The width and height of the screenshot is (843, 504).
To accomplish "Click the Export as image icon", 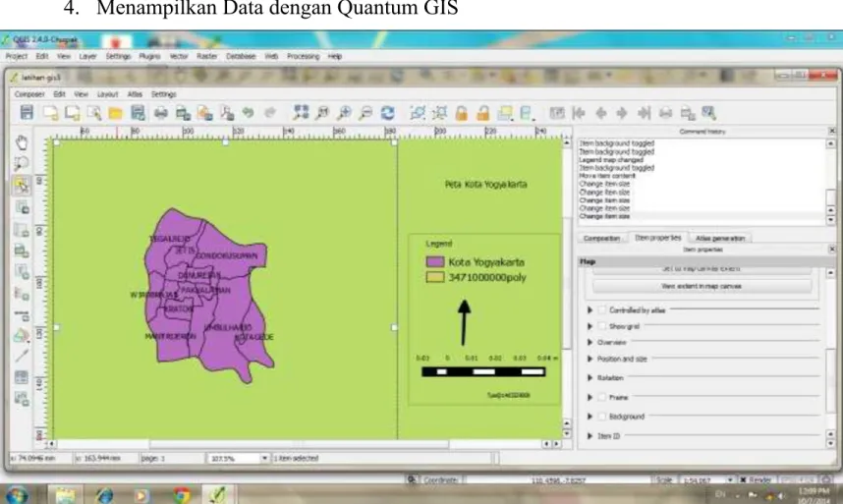I will pyautogui.click(x=183, y=113).
